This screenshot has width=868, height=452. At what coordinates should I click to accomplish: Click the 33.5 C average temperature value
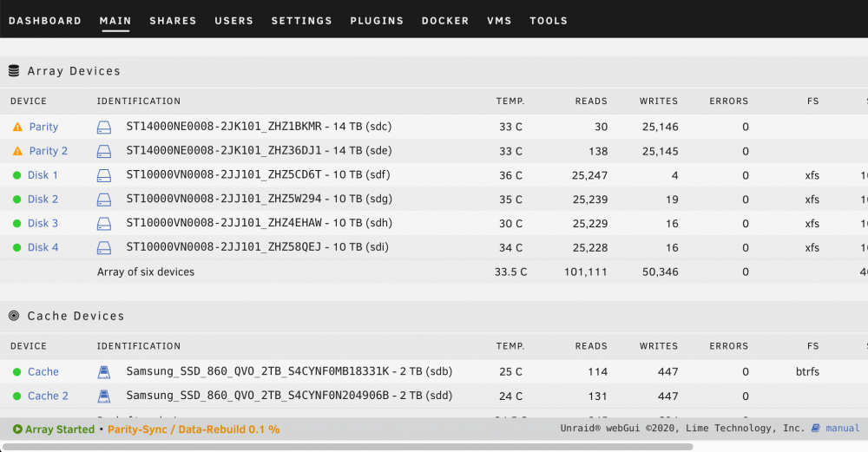point(510,272)
